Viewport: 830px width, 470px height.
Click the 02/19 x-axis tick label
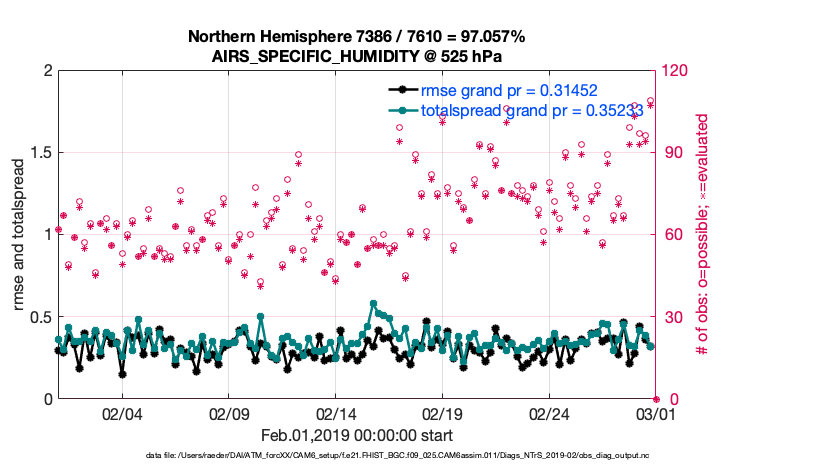click(x=442, y=415)
